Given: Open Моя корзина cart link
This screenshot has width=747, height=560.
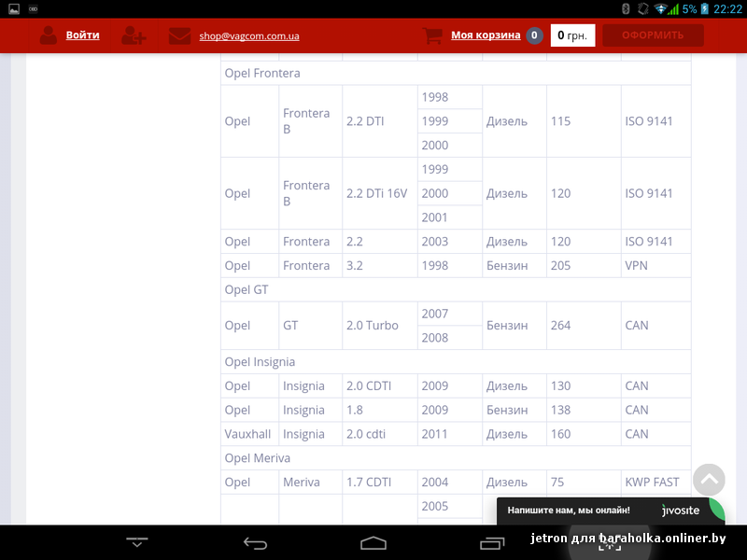Looking at the screenshot, I should pyautogui.click(x=486, y=35).
